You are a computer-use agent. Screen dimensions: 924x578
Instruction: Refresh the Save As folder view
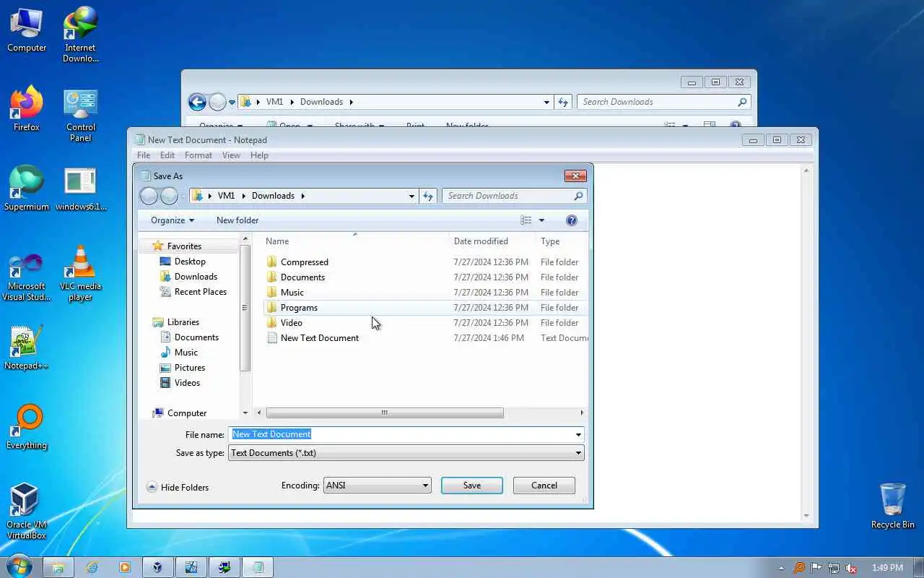428,196
